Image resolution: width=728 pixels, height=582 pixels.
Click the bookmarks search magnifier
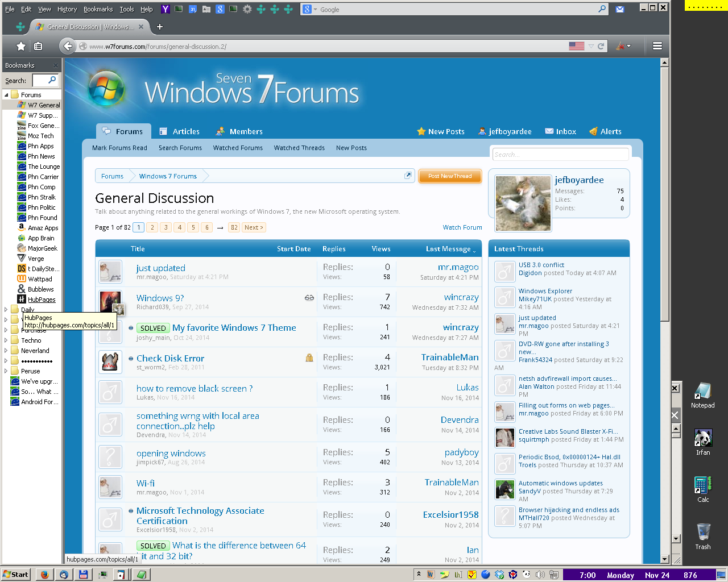[52, 80]
